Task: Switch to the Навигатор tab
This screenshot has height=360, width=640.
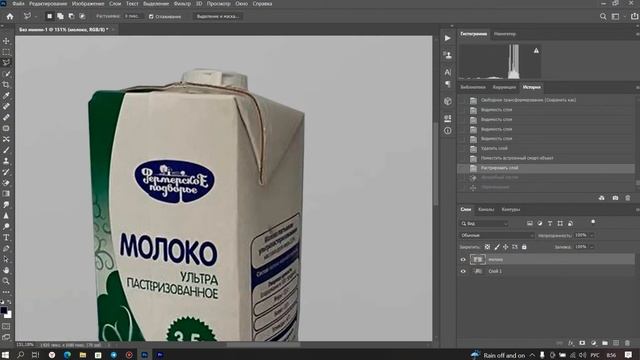Action: coord(505,34)
